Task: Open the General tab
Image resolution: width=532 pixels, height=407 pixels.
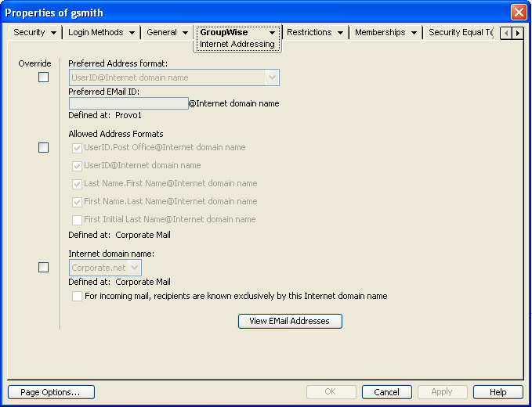Action: click(162, 32)
